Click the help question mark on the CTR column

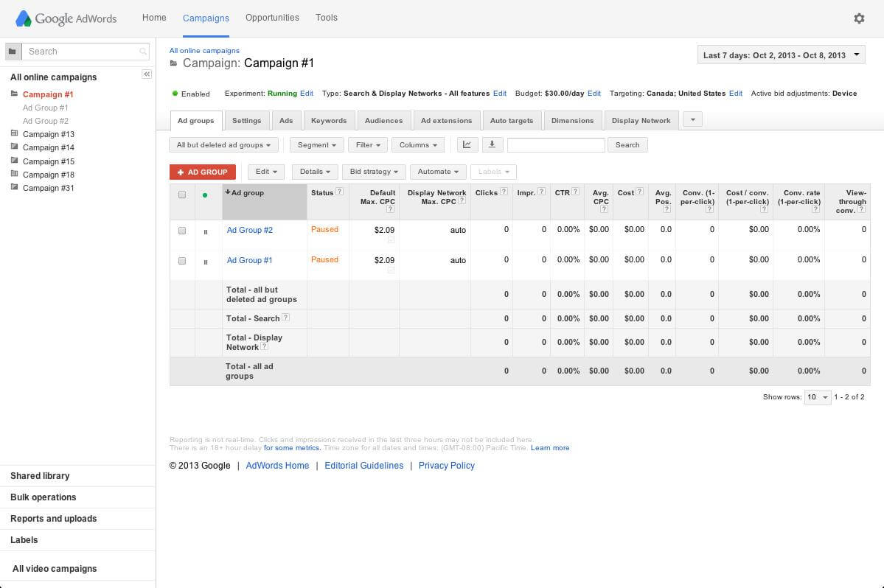pyautogui.click(x=574, y=192)
